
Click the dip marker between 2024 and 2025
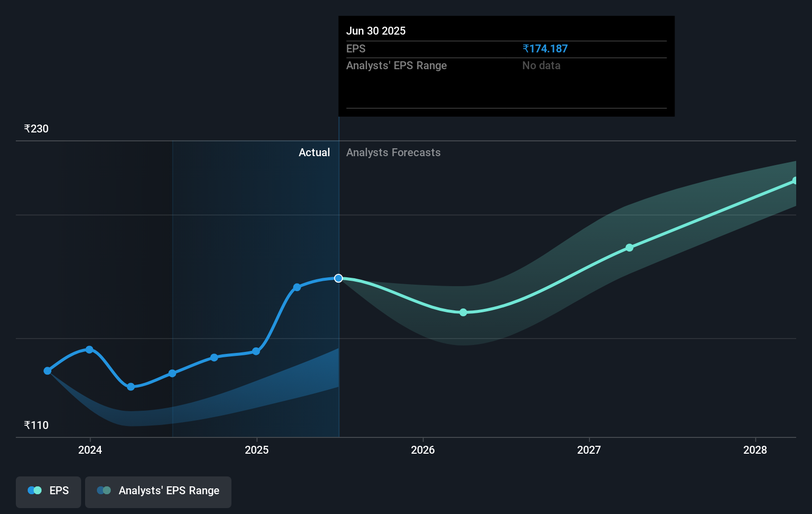click(130, 387)
